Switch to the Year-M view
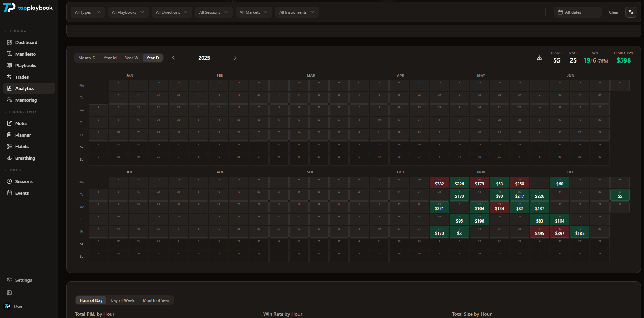This screenshot has width=644, height=318. [110, 58]
